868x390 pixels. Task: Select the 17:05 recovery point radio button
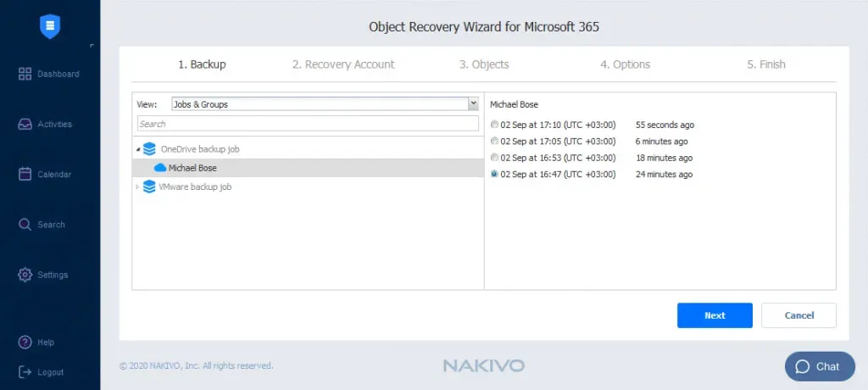pos(495,142)
